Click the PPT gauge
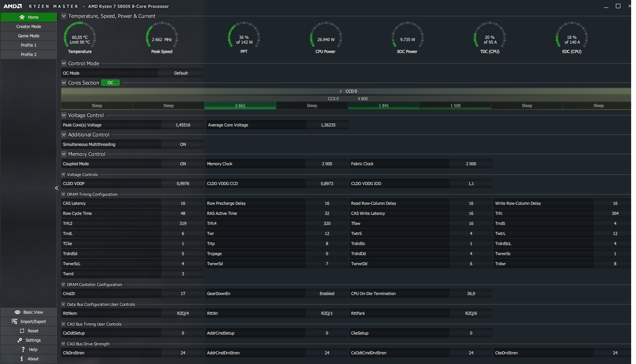This screenshot has height=364, width=636. point(244,38)
